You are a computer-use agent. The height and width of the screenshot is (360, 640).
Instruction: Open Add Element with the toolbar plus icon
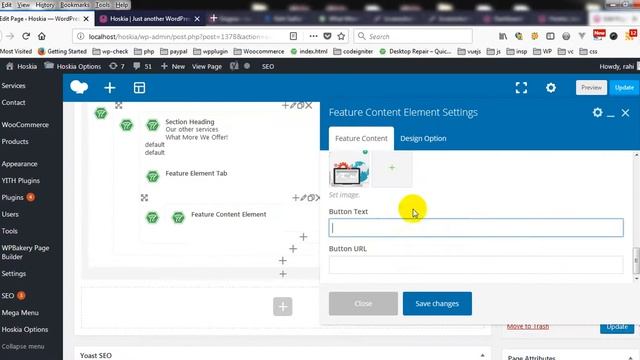click(109, 88)
